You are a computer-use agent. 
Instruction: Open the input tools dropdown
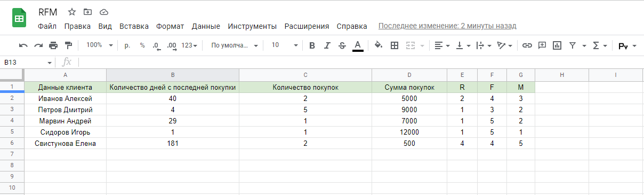click(x=627, y=45)
